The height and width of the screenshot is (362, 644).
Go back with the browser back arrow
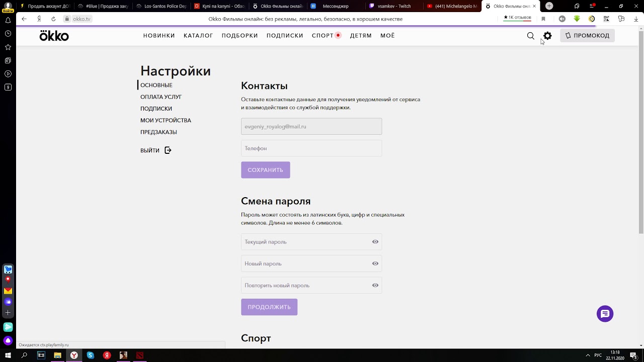24,19
